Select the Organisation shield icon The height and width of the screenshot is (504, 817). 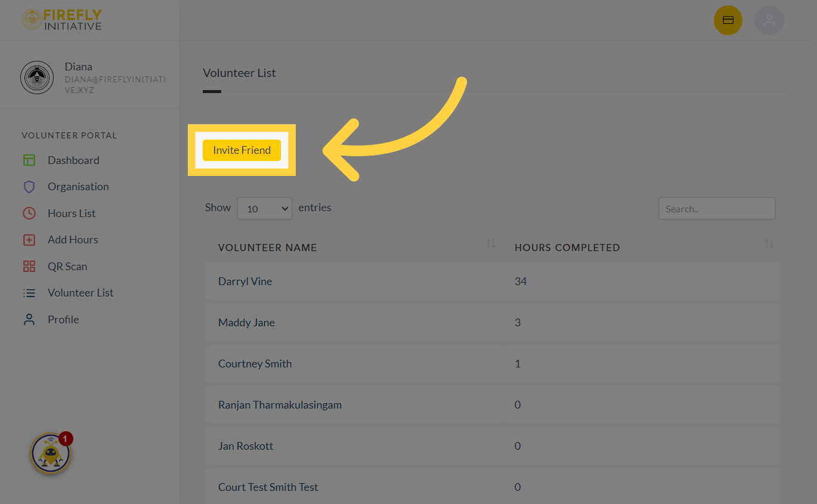click(x=29, y=186)
